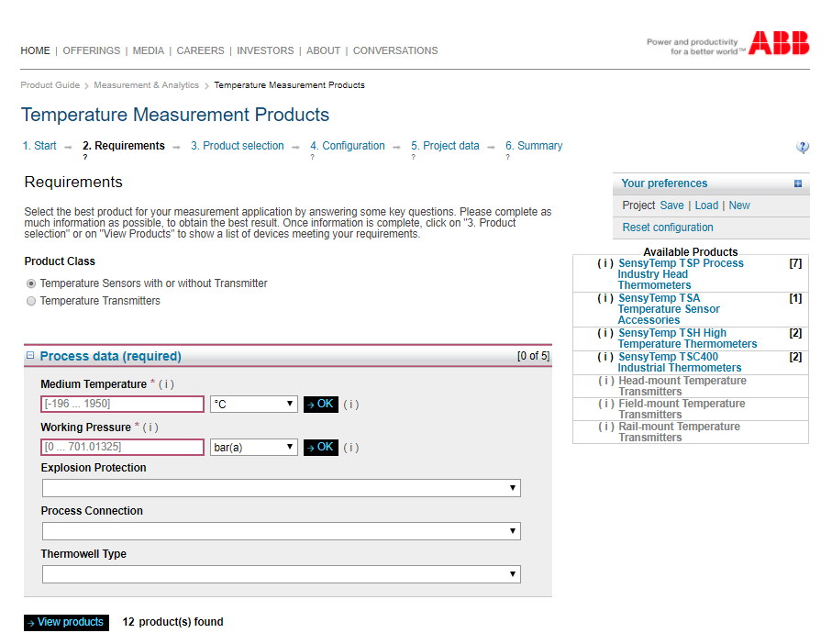832x644 pixels.
Task: Go to step 3. Product selection
Action: (x=238, y=146)
